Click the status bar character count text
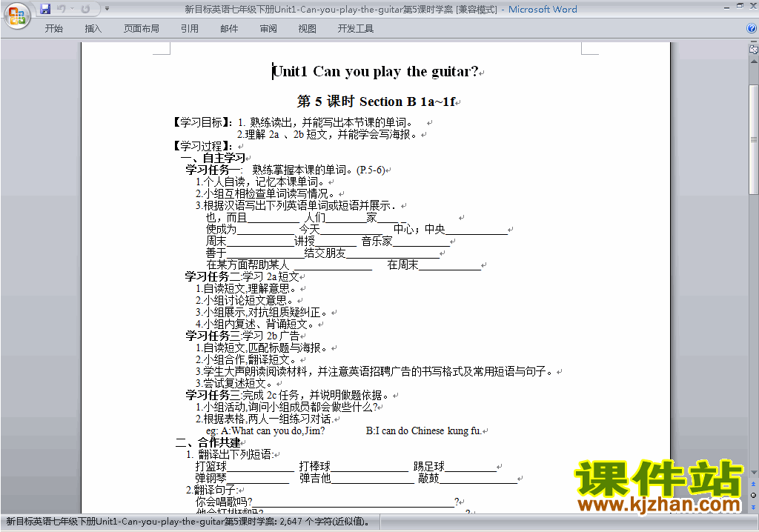Viewport: 759px width, 532px height. (x=189, y=522)
